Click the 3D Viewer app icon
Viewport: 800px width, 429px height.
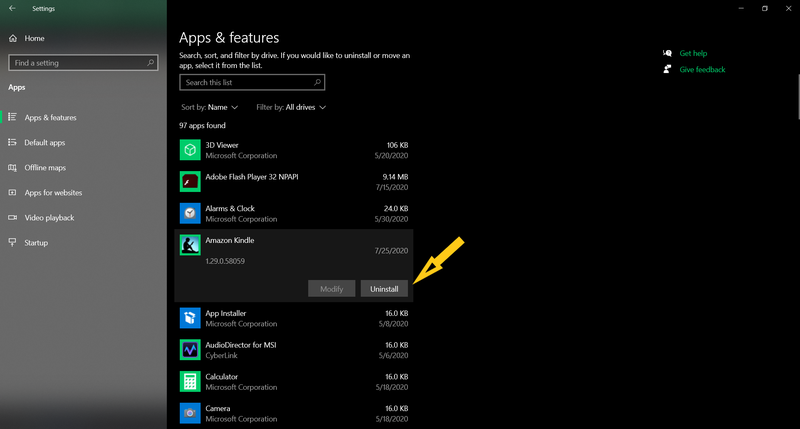pos(190,150)
